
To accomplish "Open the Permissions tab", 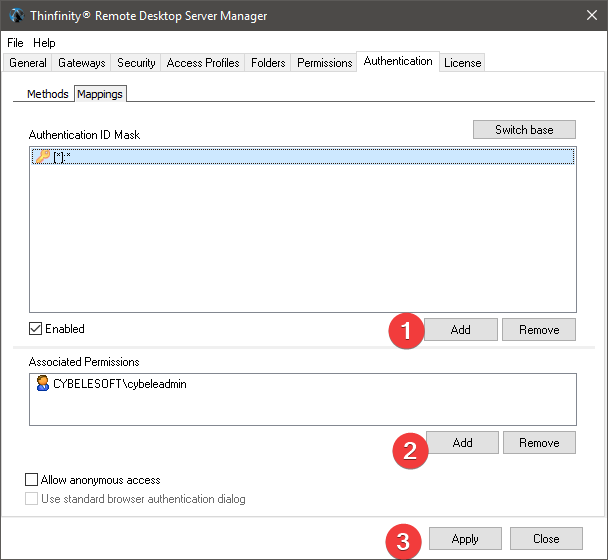I will coord(325,63).
